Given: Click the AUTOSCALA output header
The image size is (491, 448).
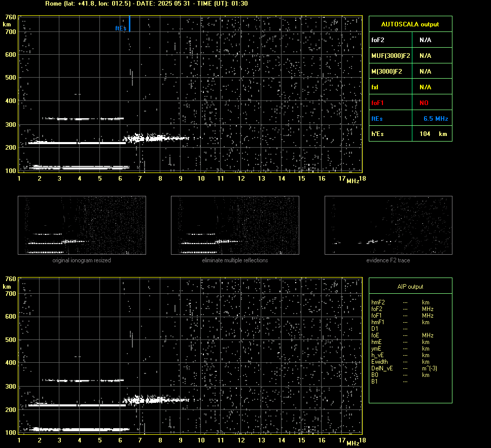Looking at the screenshot, I should click(410, 24).
